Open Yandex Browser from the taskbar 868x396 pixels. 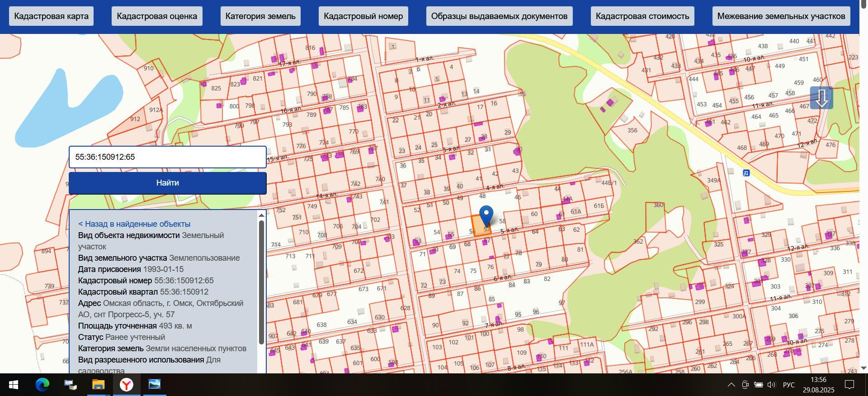coord(127,385)
